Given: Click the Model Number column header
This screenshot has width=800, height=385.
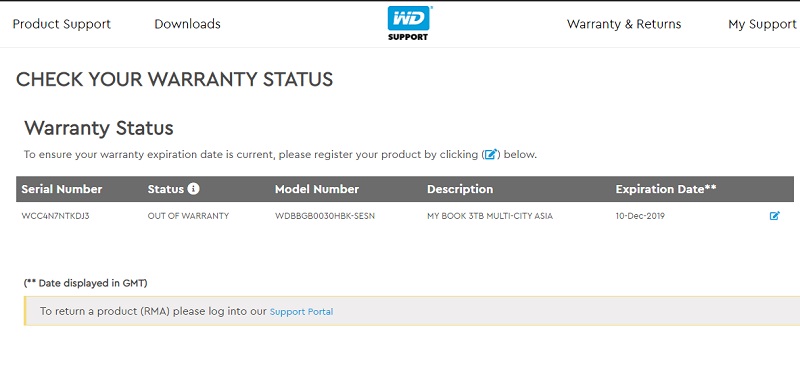Looking at the screenshot, I should (317, 189).
